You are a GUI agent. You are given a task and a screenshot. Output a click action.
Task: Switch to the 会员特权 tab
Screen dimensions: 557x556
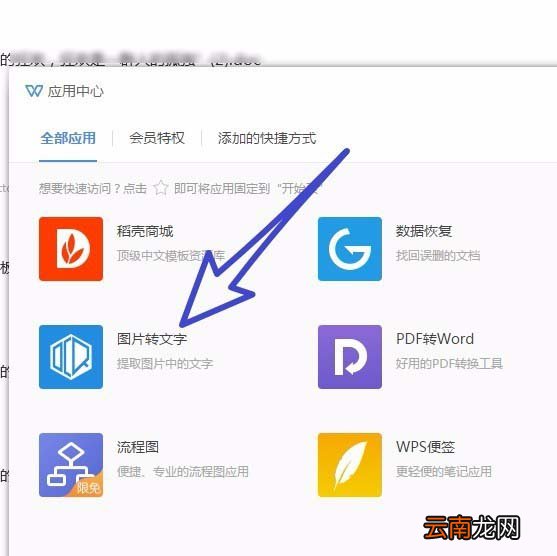click(x=157, y=138)
